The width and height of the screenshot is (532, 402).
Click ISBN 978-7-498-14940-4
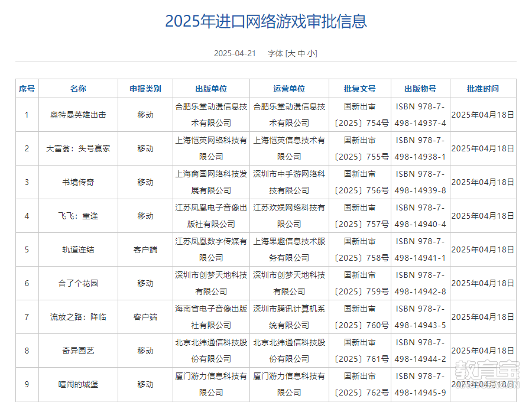click(x=420, y=216)
